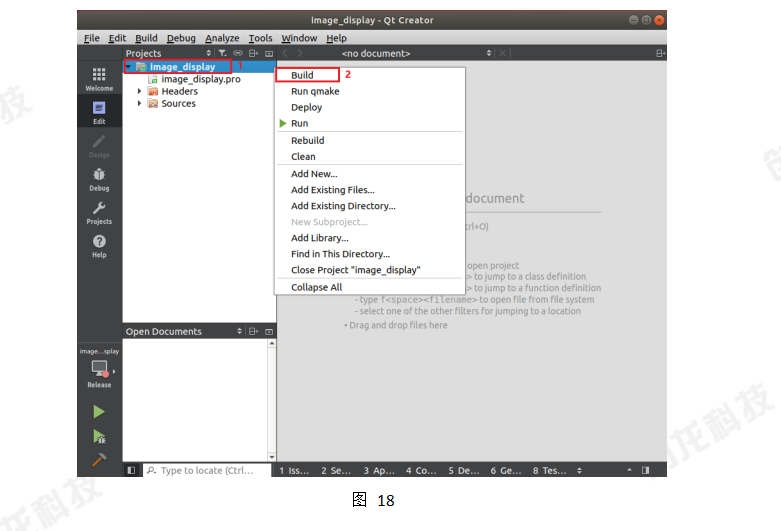Start debugging with the play-bug button
This screenshot has height=531, width=781.
tap(99, 436)
